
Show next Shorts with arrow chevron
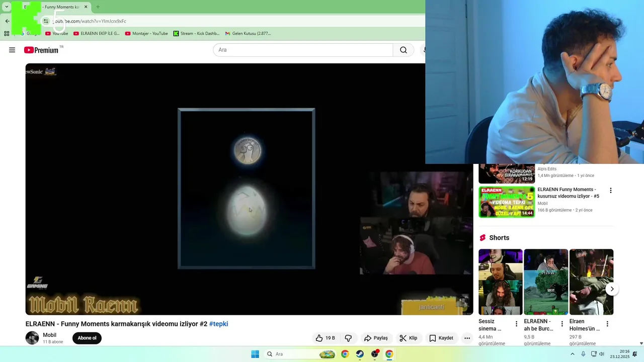point(612,289)
